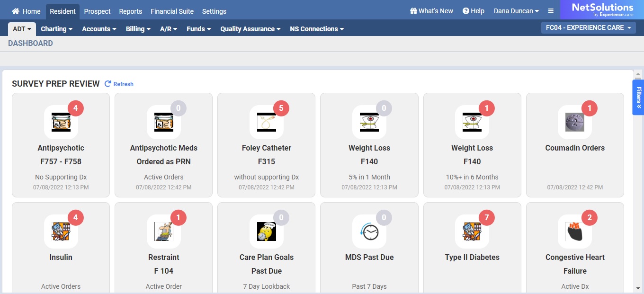This screenshot has height=294, width=644.
Task: Click the Care Plan Goals Past Due icon
Action: tap(267, 231)
